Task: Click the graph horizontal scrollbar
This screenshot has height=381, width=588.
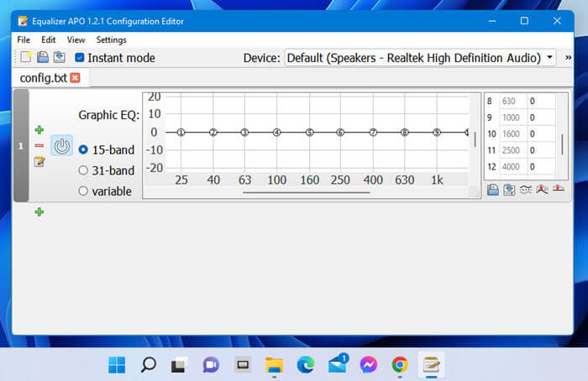Action: [x=307, y=192]
